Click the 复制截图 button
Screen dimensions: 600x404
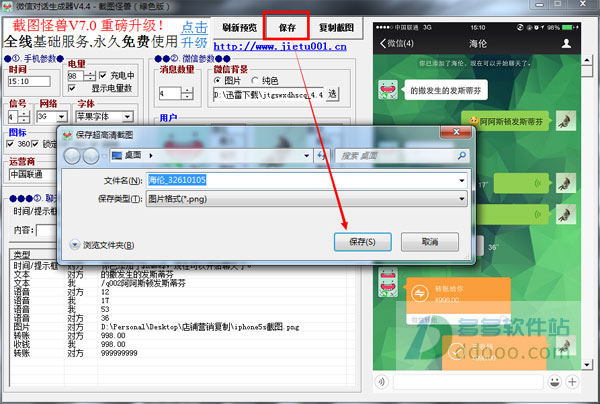tap(336, 28)
